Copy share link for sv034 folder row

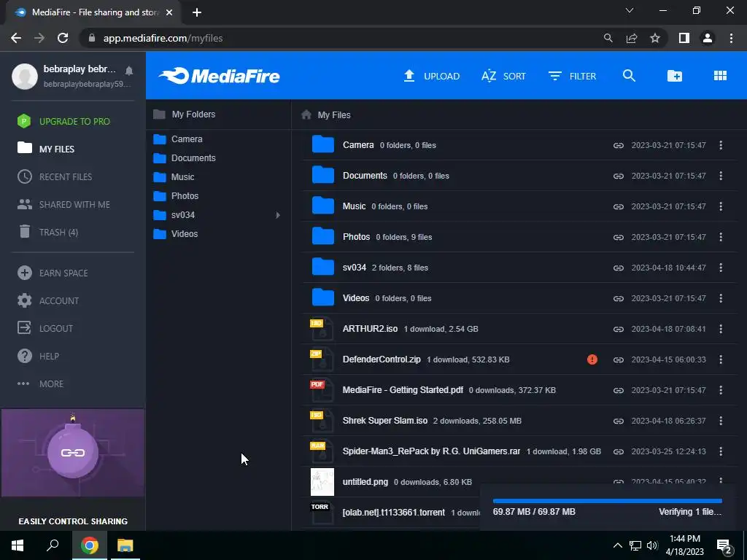[619, 268]
